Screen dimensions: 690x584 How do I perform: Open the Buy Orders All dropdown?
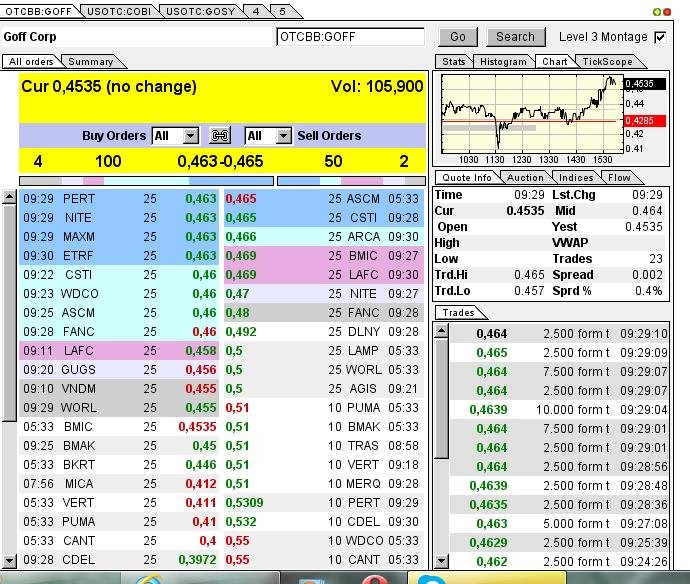[191, 136]
